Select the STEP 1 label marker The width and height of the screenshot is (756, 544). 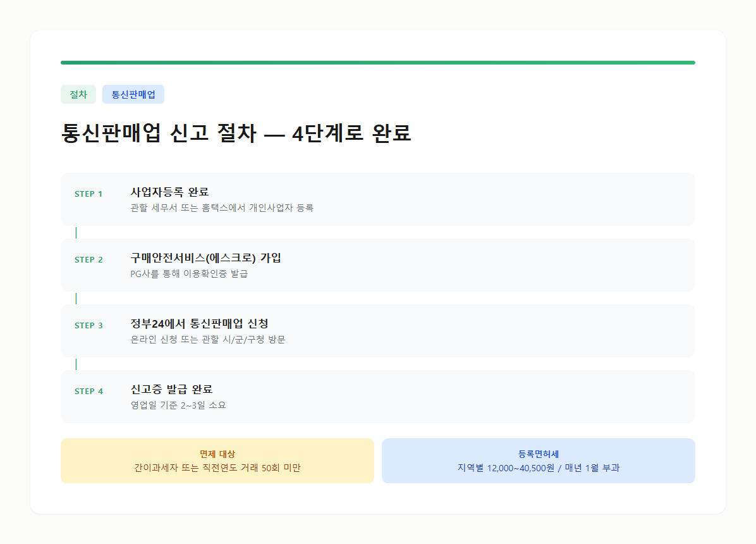(88, 194)
